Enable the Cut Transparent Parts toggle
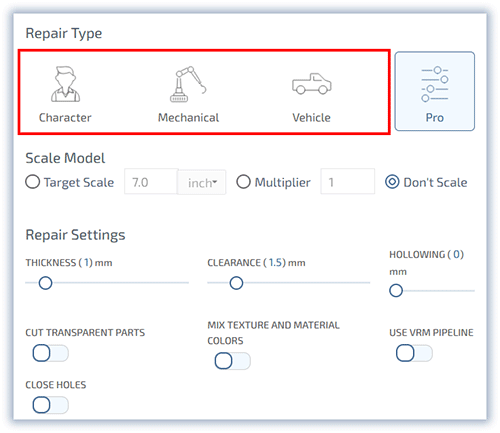This screenshot has height=433, width=500. tap(51, 353)
